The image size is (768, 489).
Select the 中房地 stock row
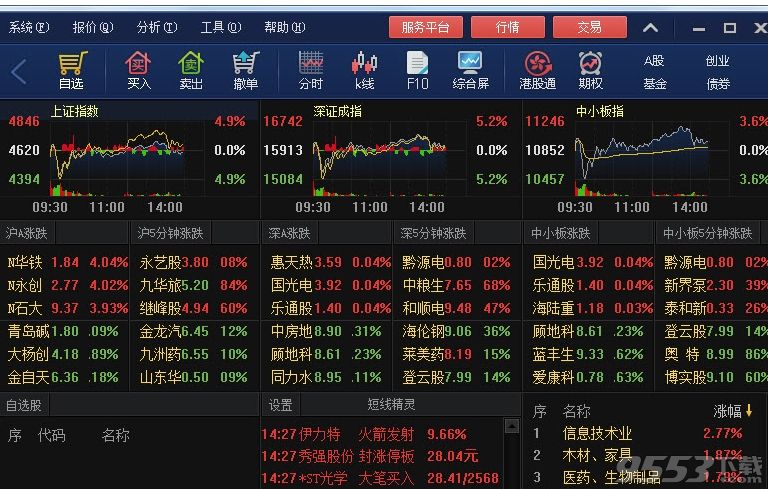(x=326, y=332)
